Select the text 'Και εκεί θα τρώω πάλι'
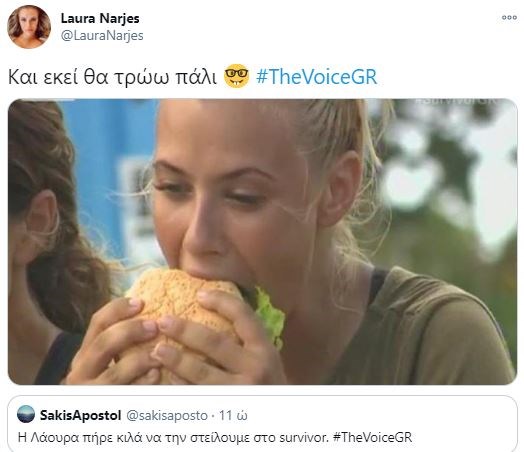524x452 pixels. click(112, 77)
